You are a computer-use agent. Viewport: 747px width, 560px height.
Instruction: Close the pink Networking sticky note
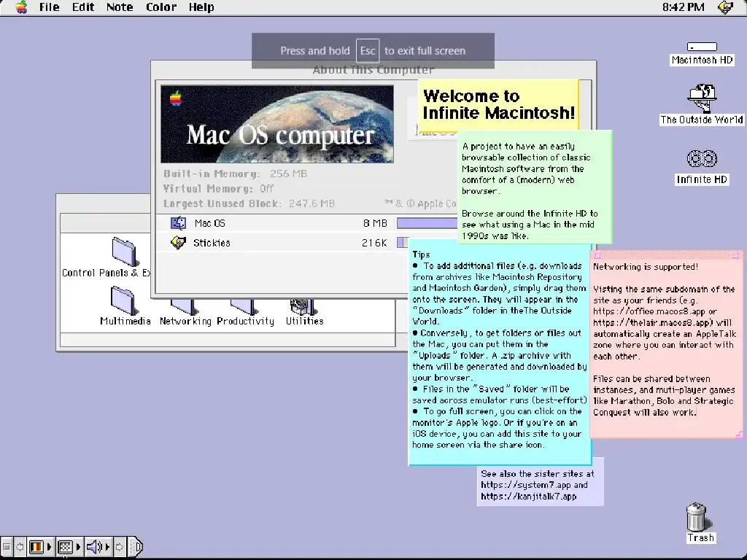click(x=597, y=255)
